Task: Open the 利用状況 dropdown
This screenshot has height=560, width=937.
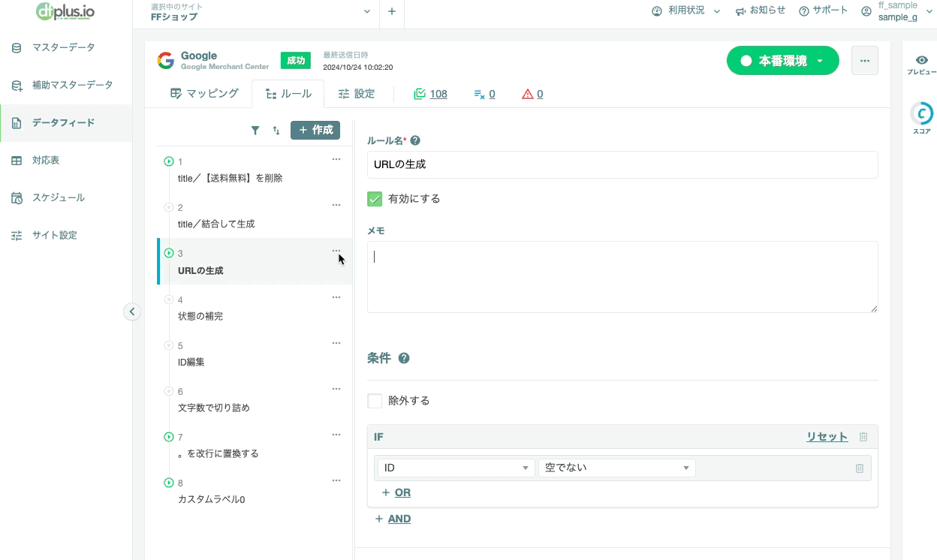Action: pos(686,11)
